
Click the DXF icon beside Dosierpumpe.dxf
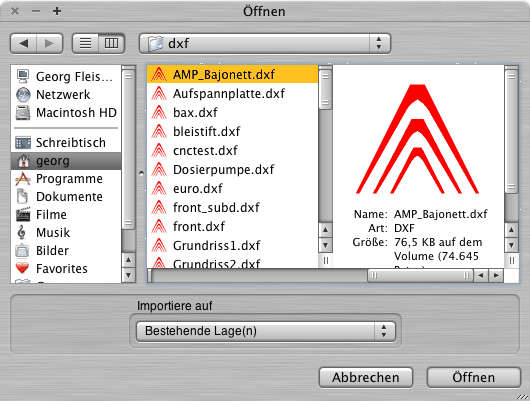click(159, 169)
